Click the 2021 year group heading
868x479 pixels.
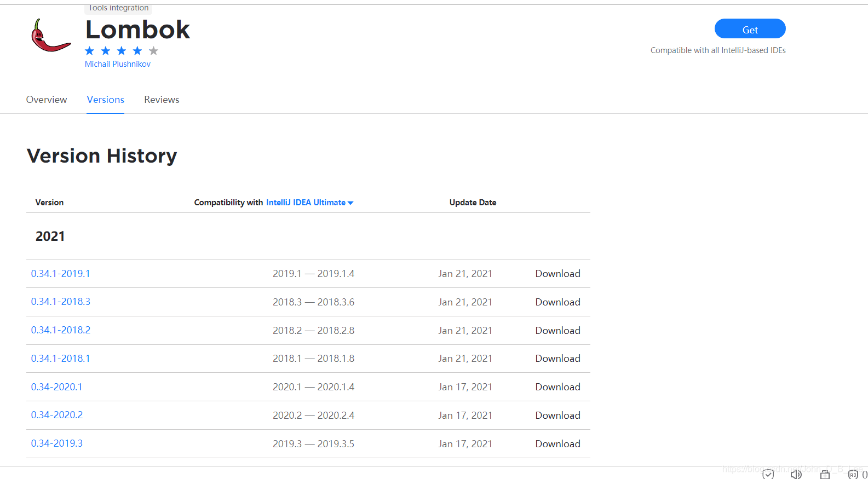(x=50, y=236)
